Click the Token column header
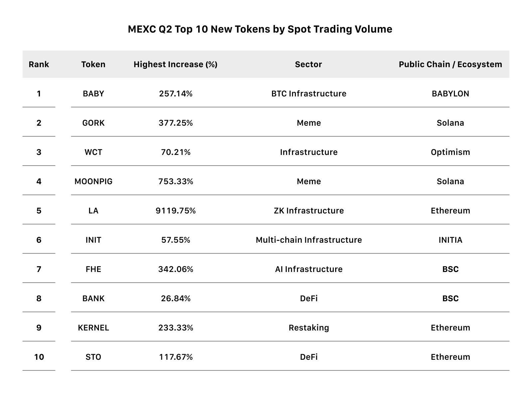 93,64
